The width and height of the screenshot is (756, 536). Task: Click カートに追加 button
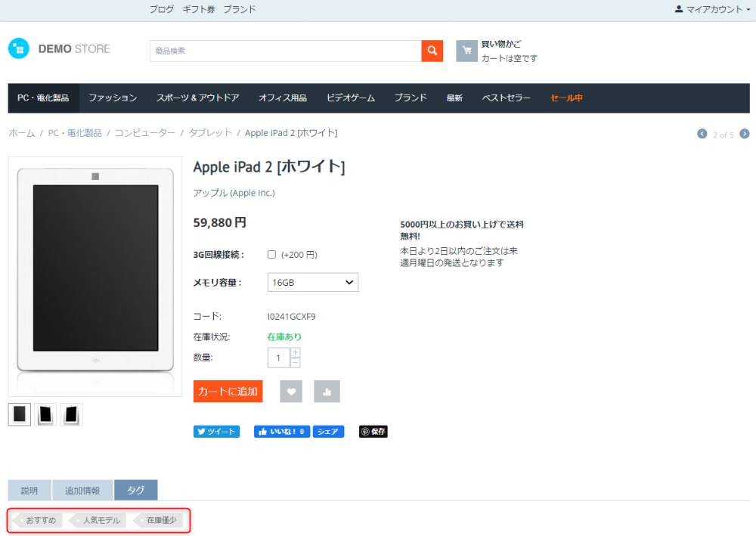pos(228,392)
